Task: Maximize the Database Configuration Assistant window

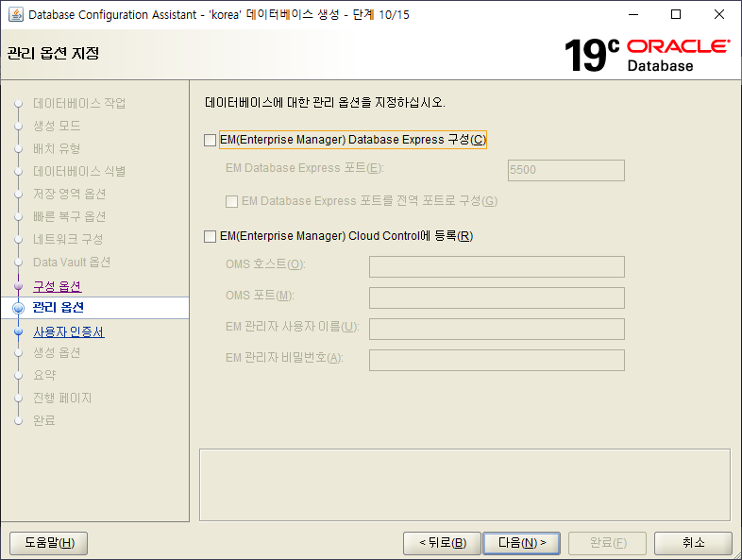Action: [x=676, y=15]
